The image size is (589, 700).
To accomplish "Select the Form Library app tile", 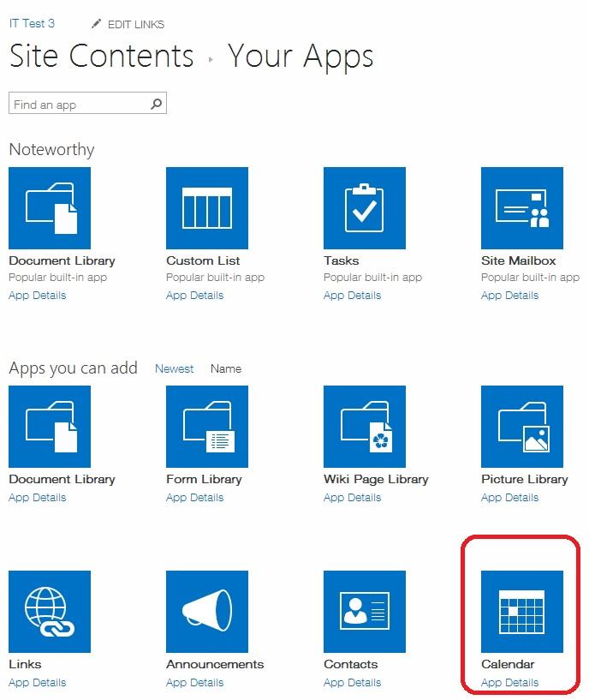I will pyautogui.click(x=207, y=427).
